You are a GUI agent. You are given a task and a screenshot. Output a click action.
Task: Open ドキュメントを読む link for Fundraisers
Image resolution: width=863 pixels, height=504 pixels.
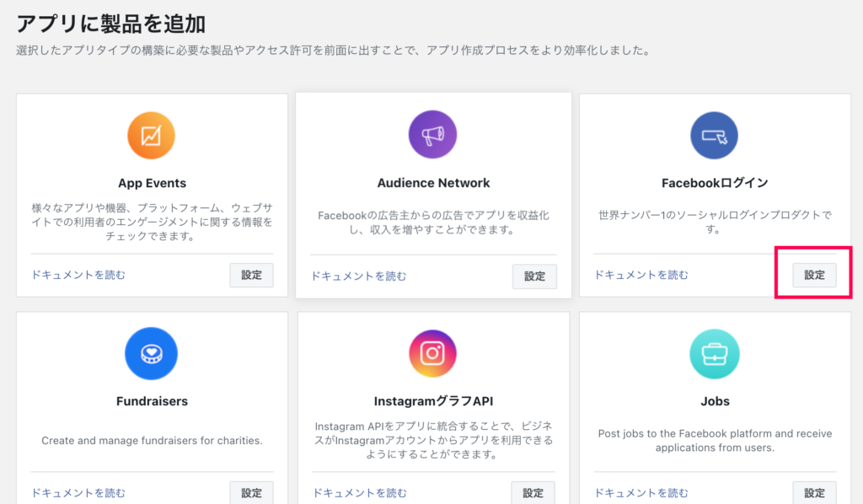click(78, 493)
